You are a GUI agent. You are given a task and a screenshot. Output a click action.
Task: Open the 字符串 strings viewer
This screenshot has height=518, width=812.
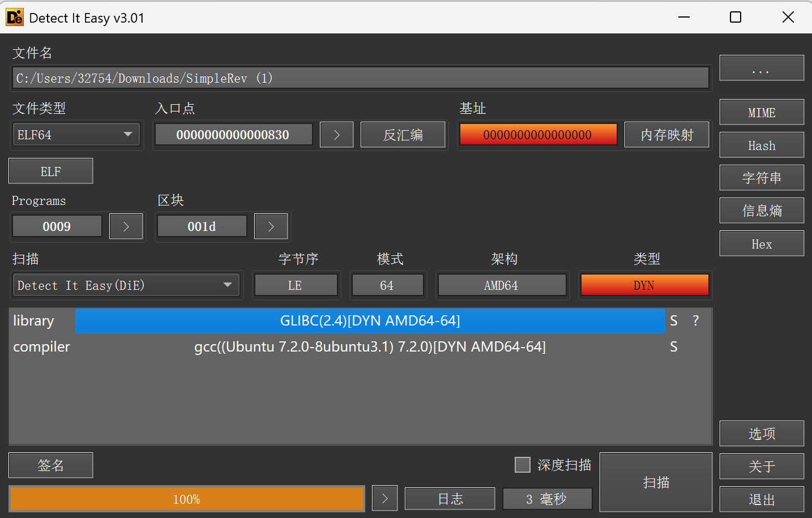tap(762, 178)
